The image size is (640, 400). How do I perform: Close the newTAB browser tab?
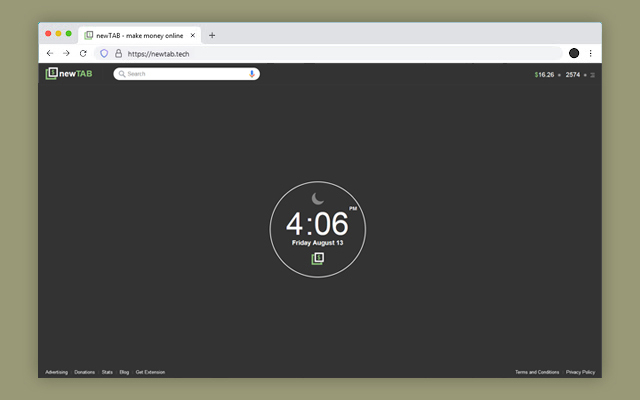(193, 36)
